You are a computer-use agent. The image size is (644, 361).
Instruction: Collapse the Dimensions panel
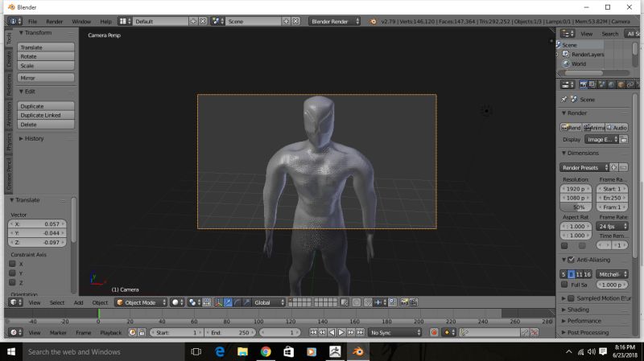(x=580, y=153)
